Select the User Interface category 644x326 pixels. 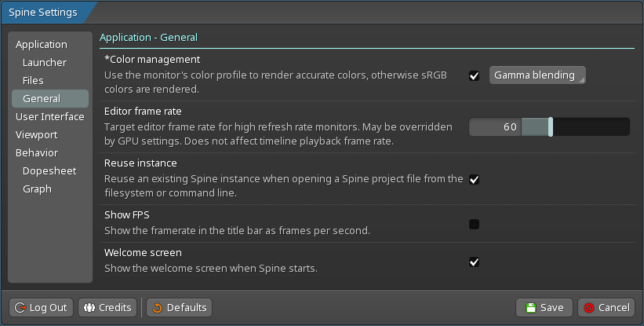[50, 117]
